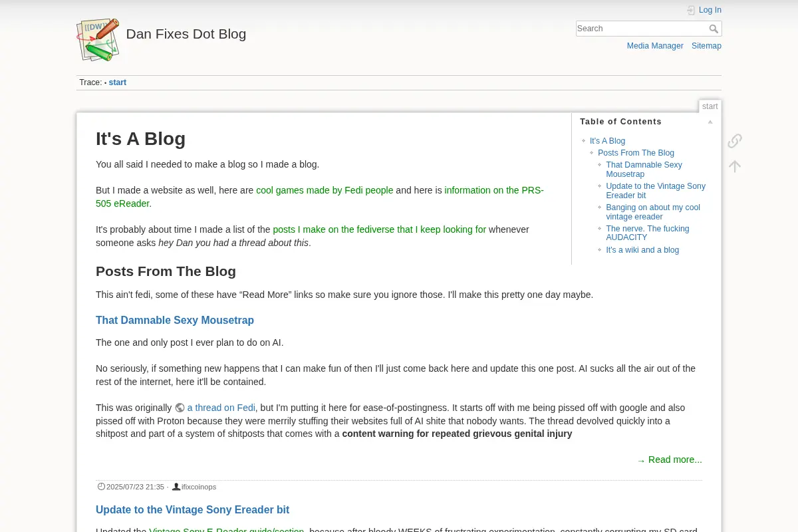
Task: Click the search magnifier button
Action: click(x=714, y=29)
